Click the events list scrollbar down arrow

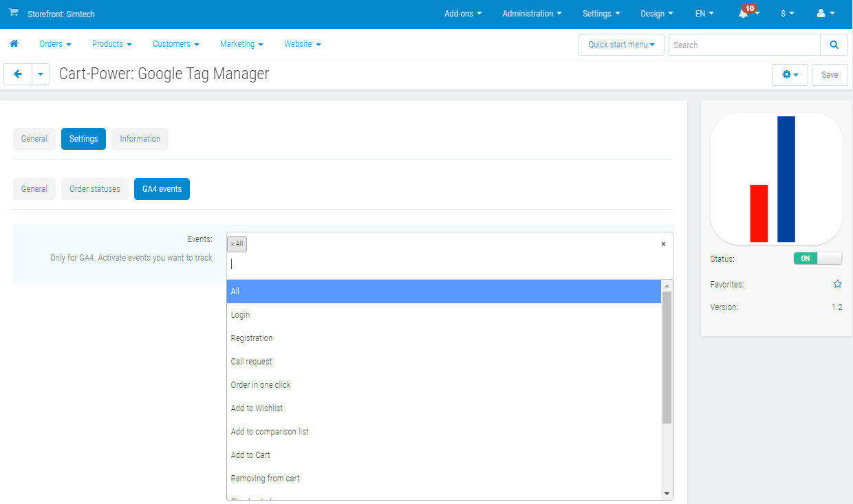click(x=666, y=494)
